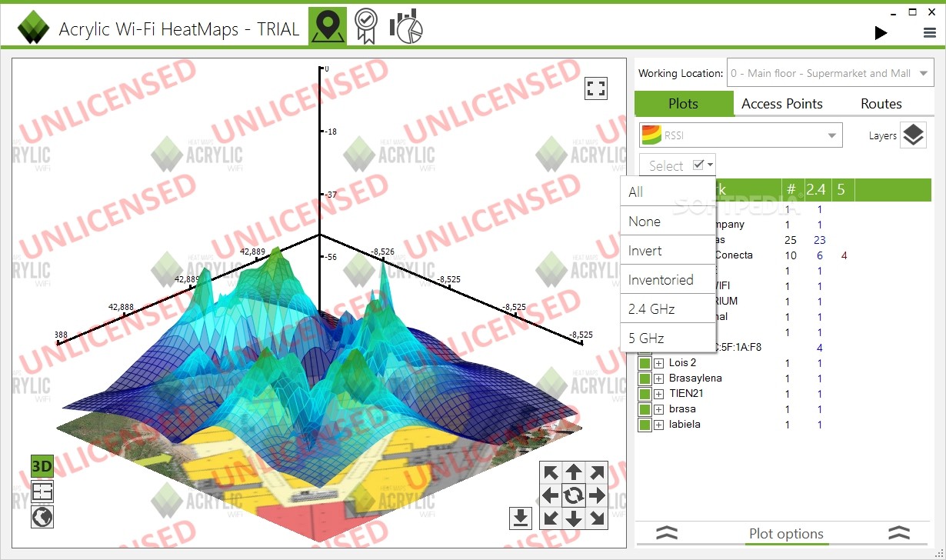
Task: Toggle the brasa network checkbox
Action: 645,409
